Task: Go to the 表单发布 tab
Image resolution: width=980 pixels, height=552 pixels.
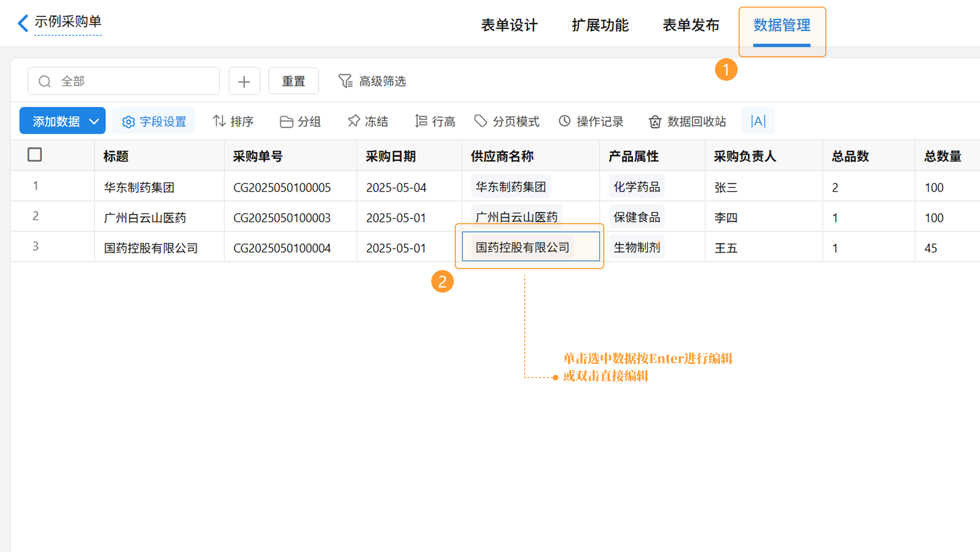Action: tap(691, 25)
